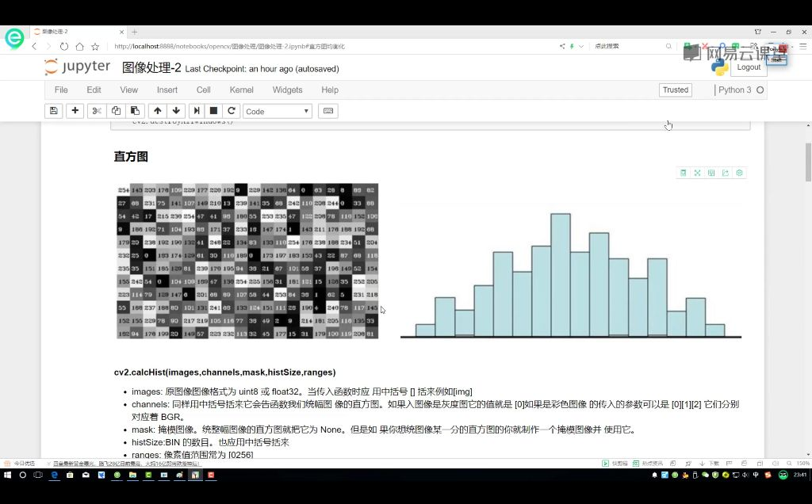The width and height of the screenshot is (812, 504).
Task: Open the browser hamburger menu
Action: coord(802,46)
